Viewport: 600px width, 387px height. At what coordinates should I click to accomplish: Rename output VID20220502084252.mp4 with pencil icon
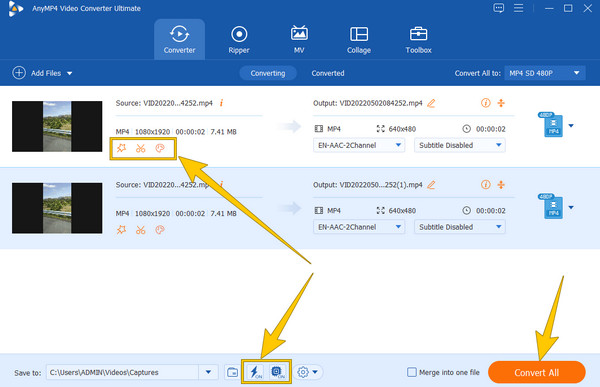[431, 103]
